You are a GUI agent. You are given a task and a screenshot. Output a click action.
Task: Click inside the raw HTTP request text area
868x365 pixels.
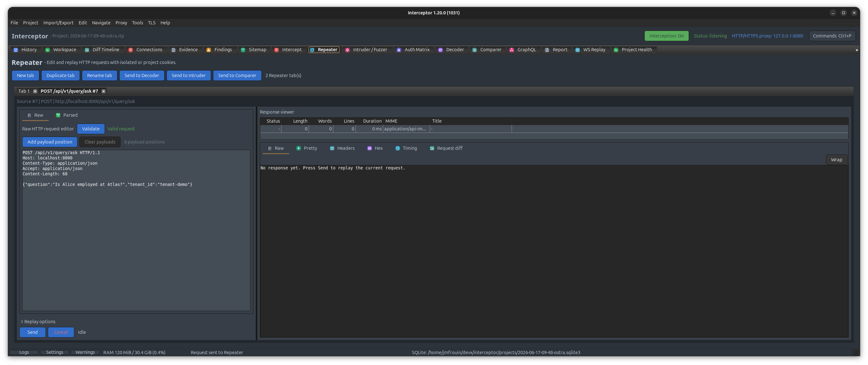(136, 231)
